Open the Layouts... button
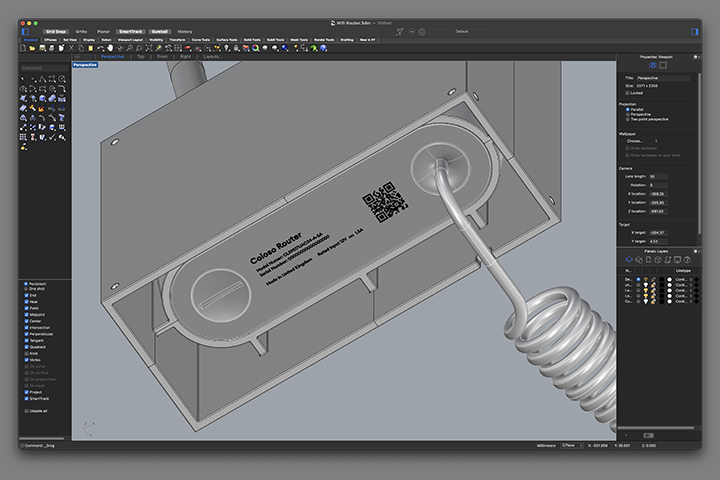The height and width of the screenshot is (480, 720). (x=213, y=56)
